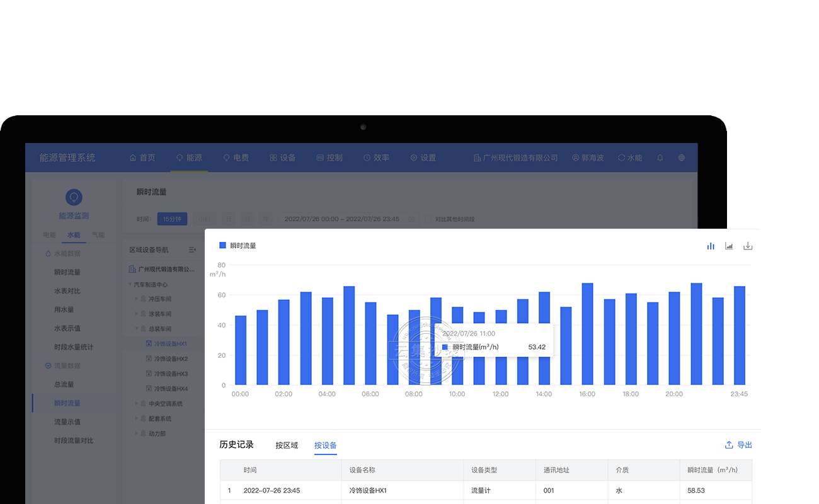Click the 导出 export button

point(738,445)
